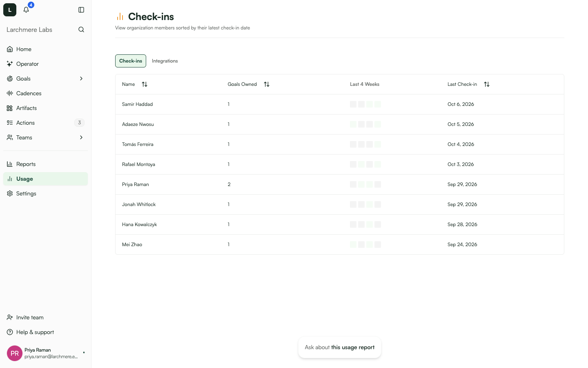Expand the Teams submenu chevron
This screenshot has width=588, height=368.
tap(81, 137)
